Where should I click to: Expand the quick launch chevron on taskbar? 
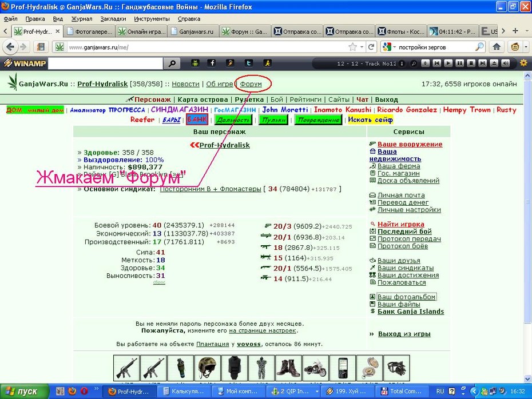click(96, 389)
